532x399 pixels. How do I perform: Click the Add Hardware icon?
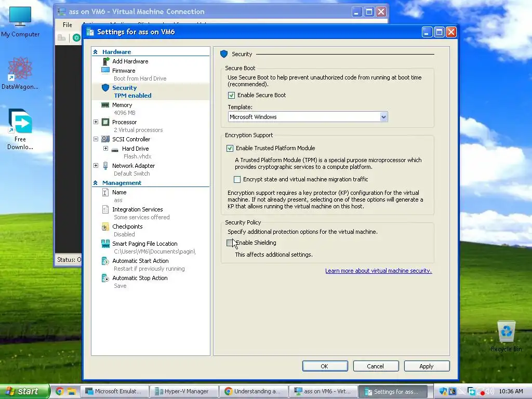coord(106,61)
